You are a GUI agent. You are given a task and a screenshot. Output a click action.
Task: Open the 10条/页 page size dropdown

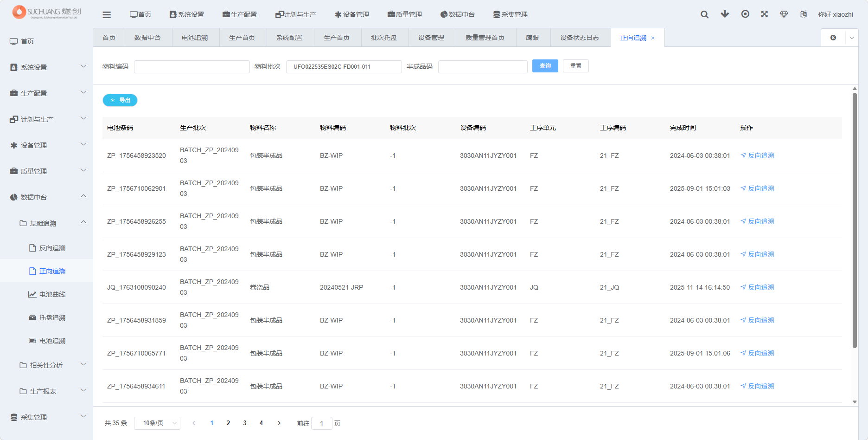[x=157, y=423]
